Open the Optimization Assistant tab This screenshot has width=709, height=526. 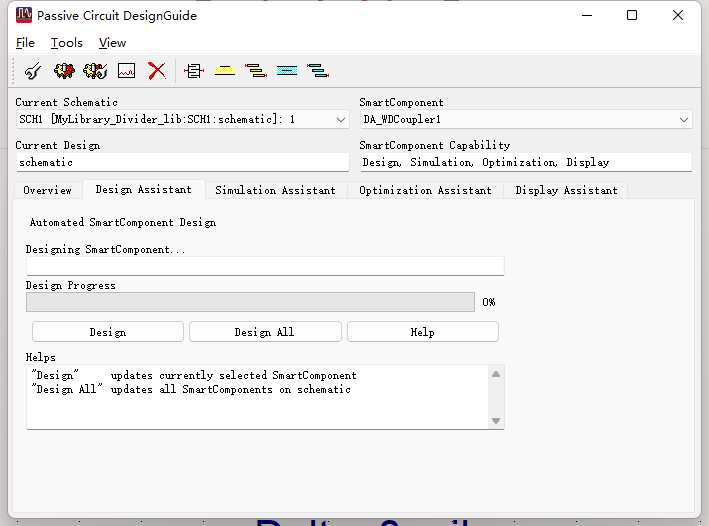(x=425, y=190)
